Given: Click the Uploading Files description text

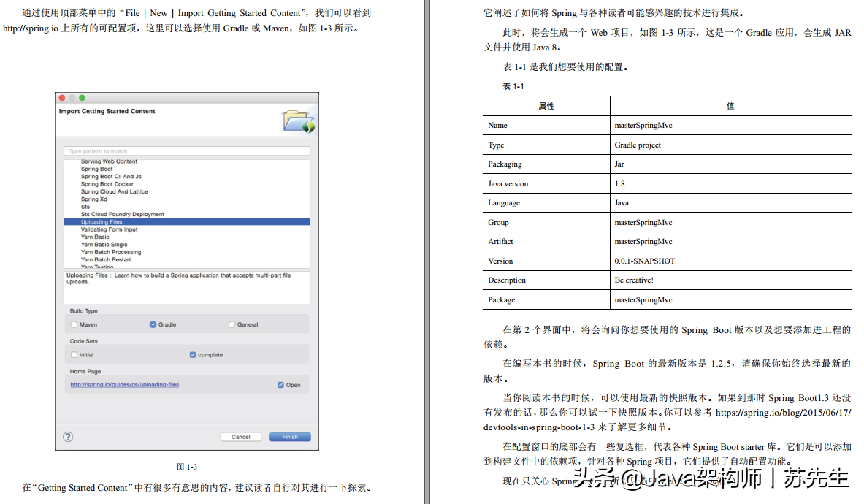Looking at the screenshot, I should tap(178, 278).
